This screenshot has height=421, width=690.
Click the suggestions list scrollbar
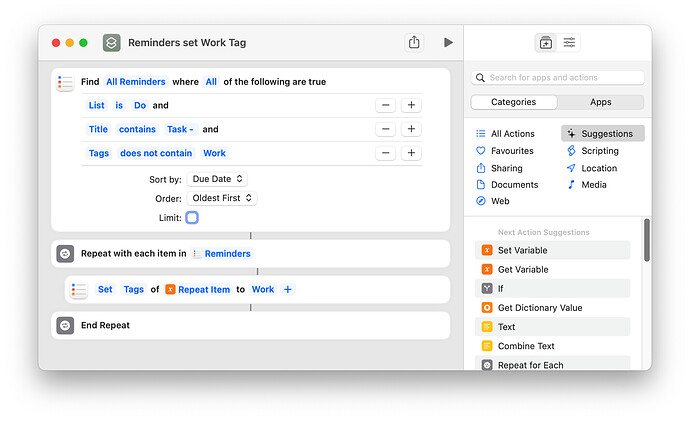tap(646, 240)
